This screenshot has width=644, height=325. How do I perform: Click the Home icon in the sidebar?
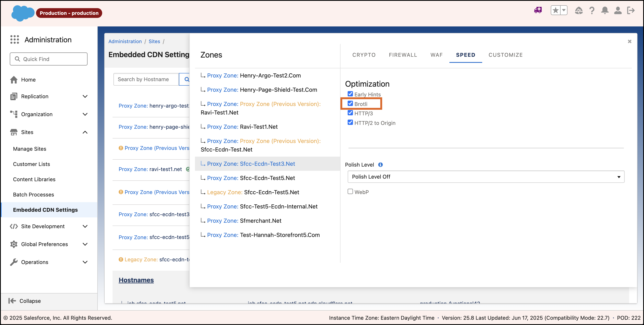[x=14, y=80]
